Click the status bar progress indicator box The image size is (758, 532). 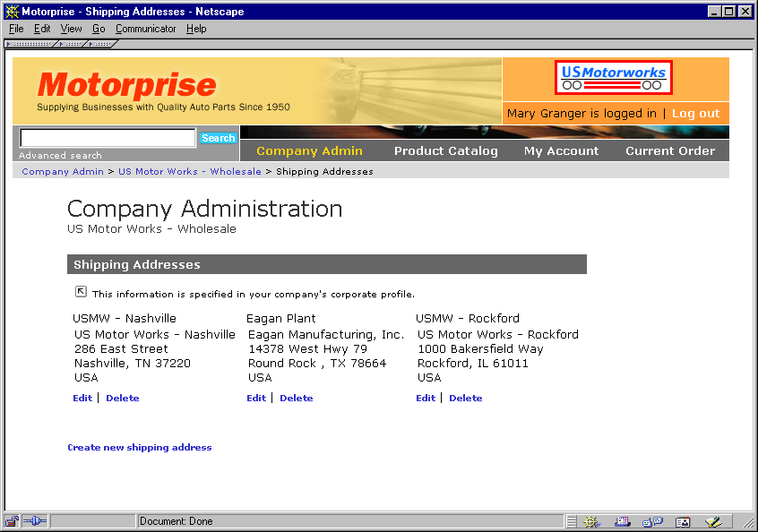pyautogui.click(x=92, y=521)
